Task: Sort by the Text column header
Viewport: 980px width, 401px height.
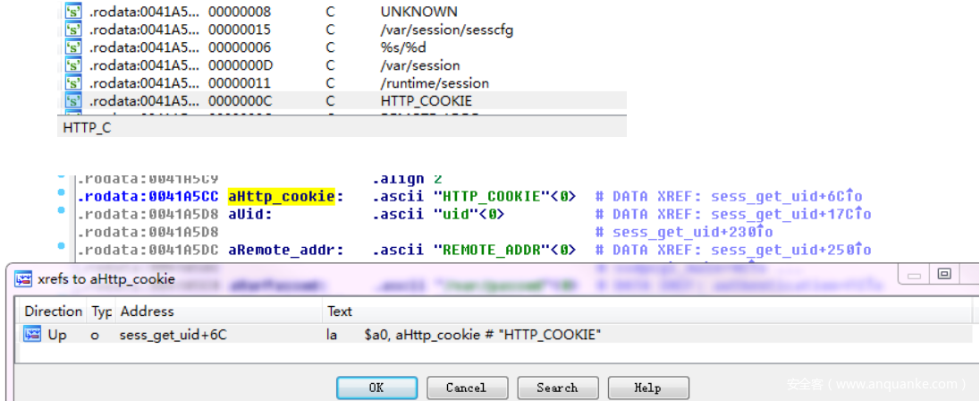Action: [x=340, y=311]
